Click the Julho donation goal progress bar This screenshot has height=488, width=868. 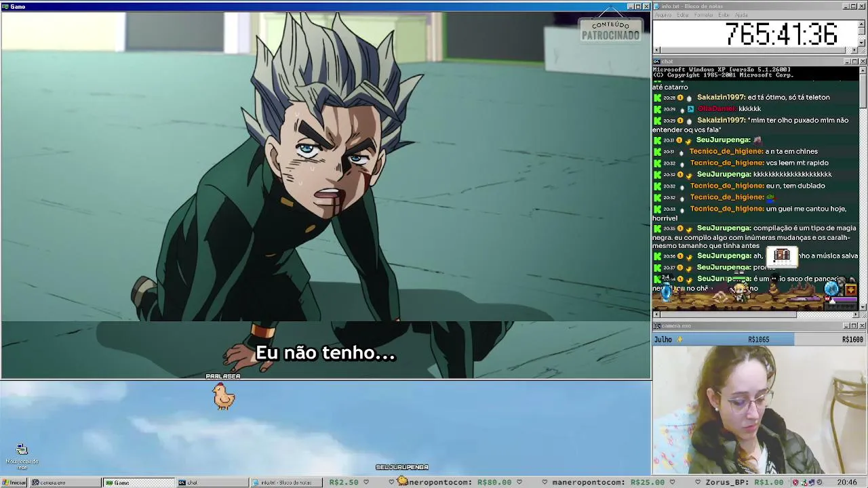[x=759, y=340]
